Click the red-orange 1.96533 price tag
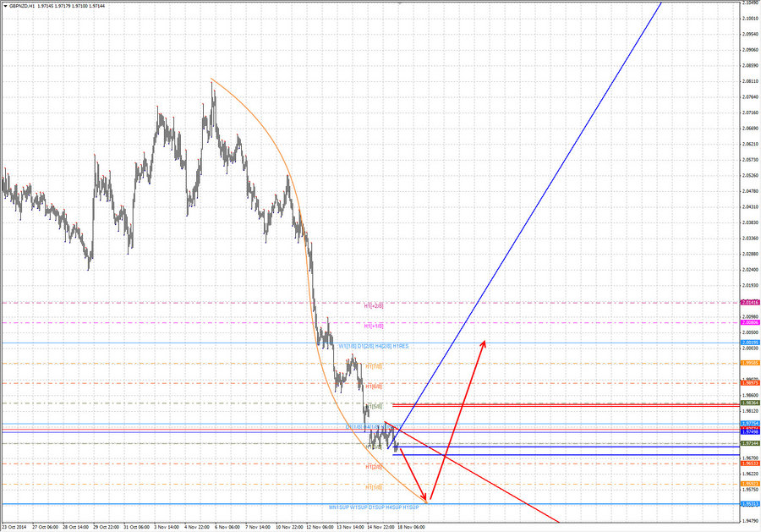The image size is (761, 532). point(750,463)
